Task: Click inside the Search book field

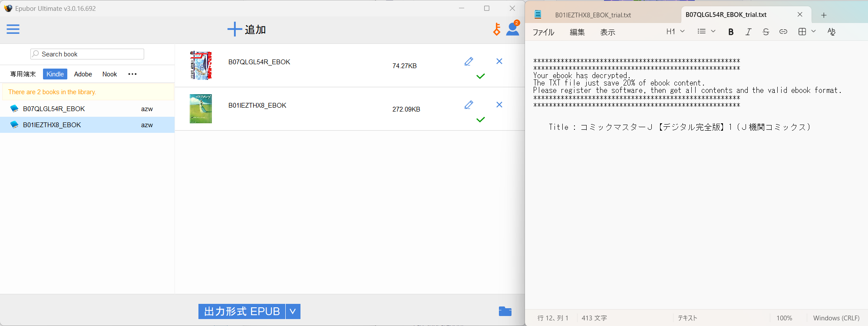Action: point(87,54)
